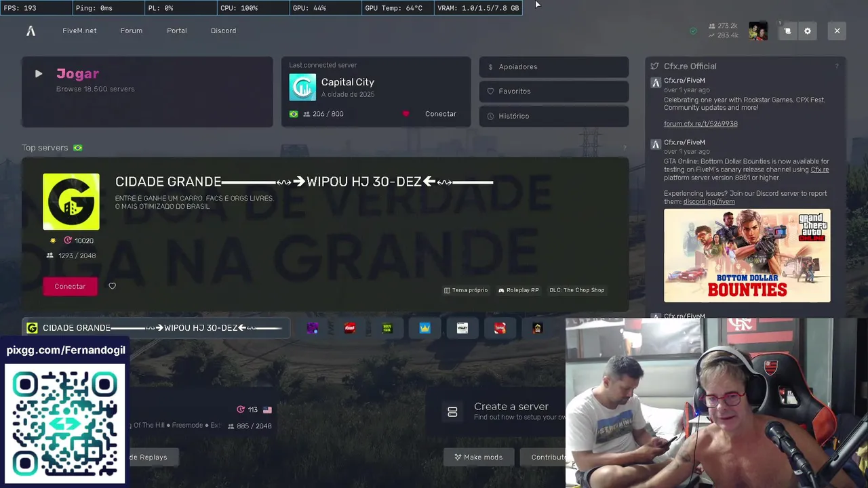Click the 1293 / 2048 player count
Screen dimensions: 868x488
point(71,256)
